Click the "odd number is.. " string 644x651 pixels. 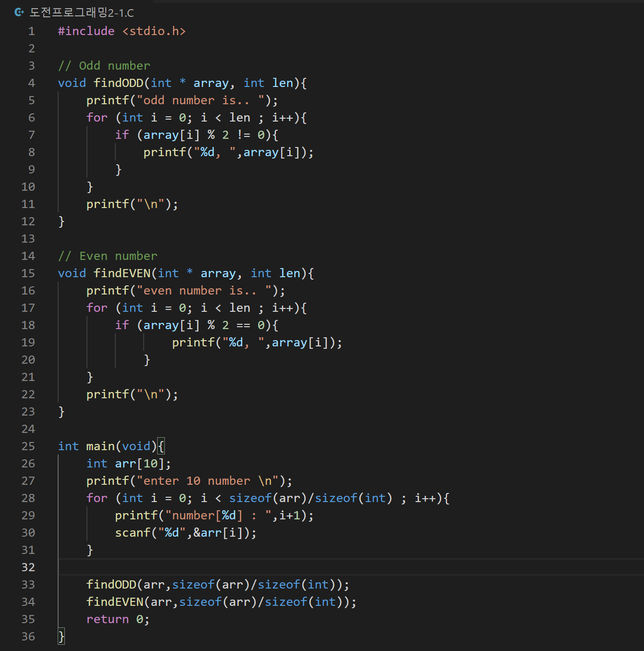pos(200,100)
